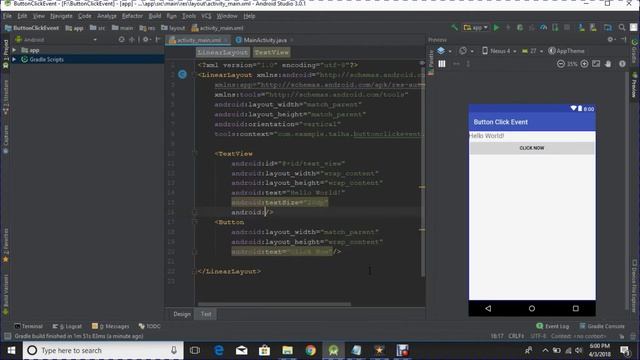Click the Zoom to Fit Screen icon
Screen dimensions: 640x360
coord(596,64)
